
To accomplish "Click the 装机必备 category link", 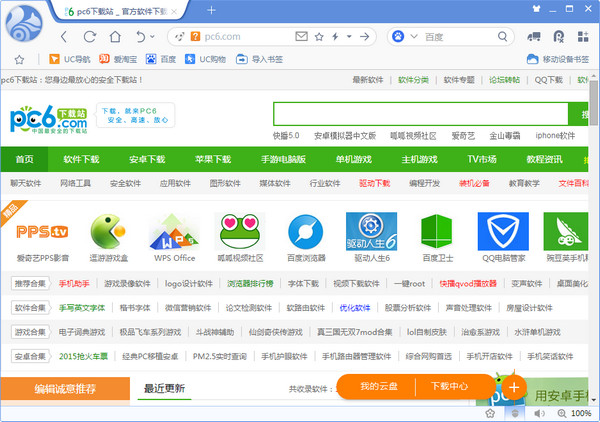I will [x=474, y=183].
